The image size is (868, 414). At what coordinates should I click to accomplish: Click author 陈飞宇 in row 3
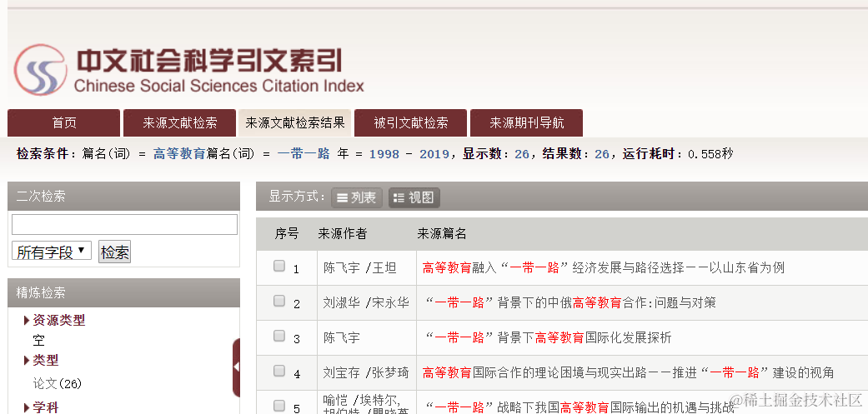point(342,337)
